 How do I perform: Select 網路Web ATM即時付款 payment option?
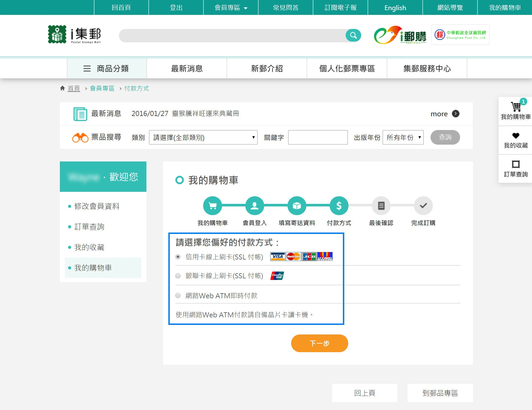click(178, 295)
